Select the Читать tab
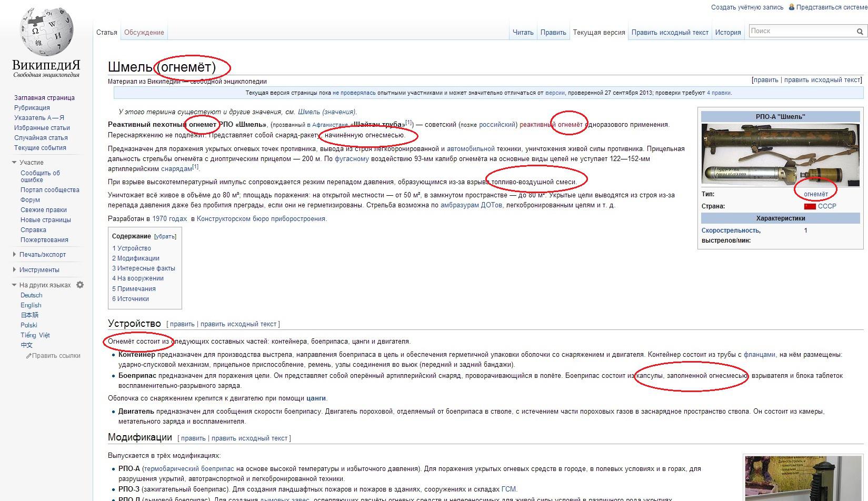 tap(523, 33)
